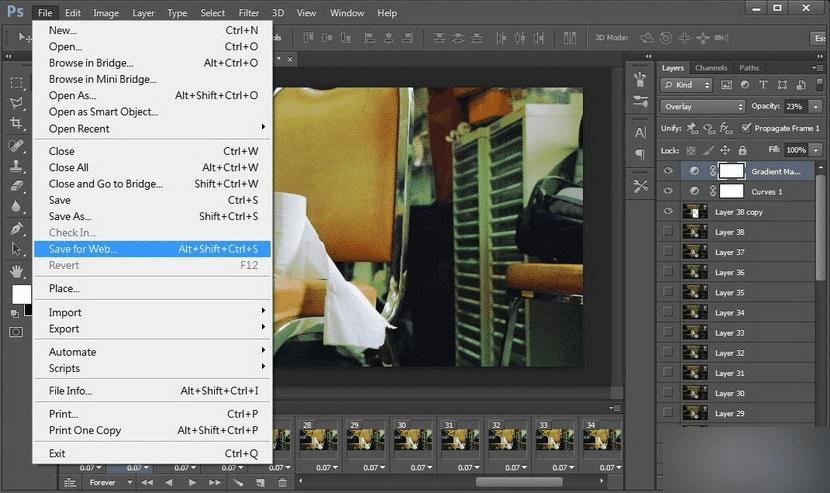This screenshot has height=493, width=830.
Task: Click the tween animation frames icon
Action: pos(238,482)
